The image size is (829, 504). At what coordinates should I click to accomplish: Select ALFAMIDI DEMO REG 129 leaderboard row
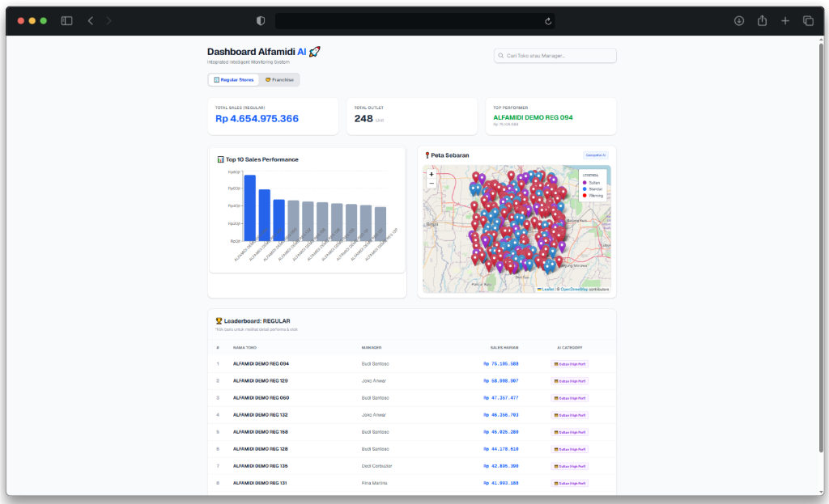pos(261,380)
